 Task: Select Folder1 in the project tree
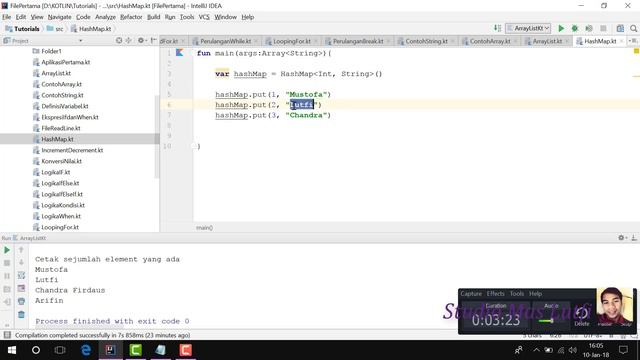point(51,51)
